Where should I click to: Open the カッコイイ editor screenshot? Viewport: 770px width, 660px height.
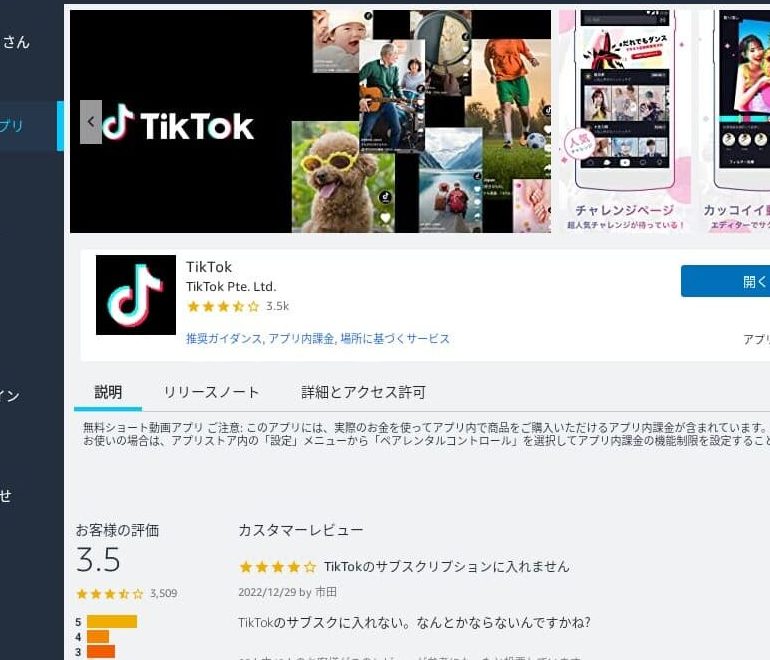(735, 121)
